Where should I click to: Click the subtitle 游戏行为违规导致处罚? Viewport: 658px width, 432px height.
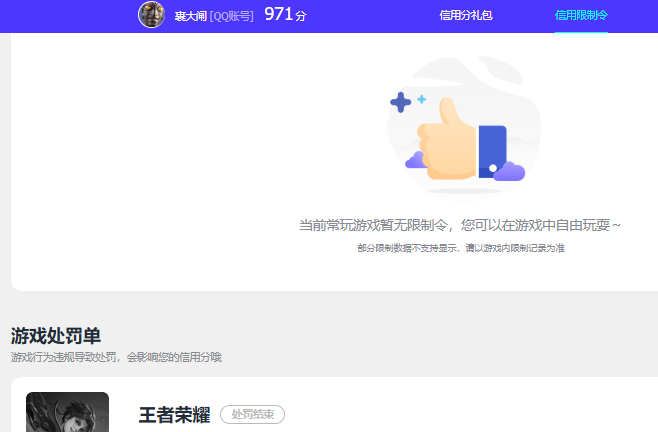click(63, 357)
